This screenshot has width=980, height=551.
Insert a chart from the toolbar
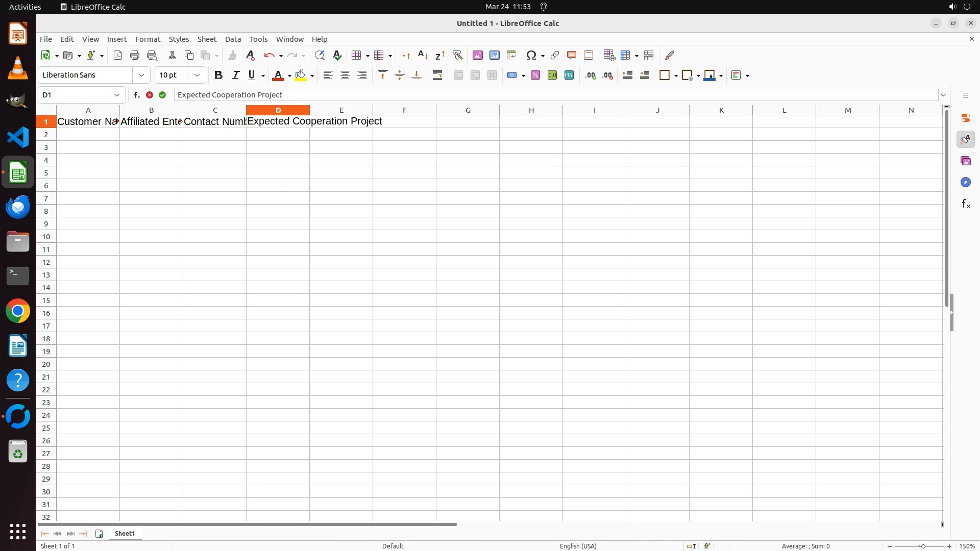tap(494, 55)
